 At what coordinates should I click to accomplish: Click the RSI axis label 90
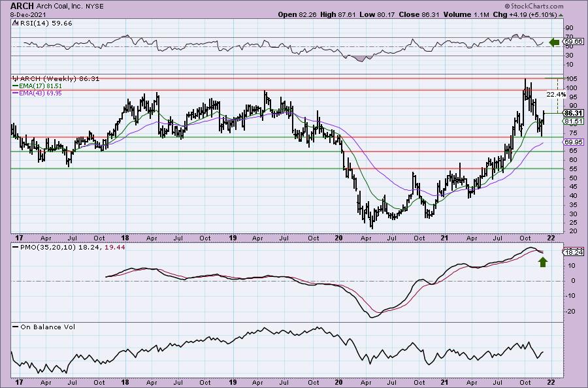(570, 28)
